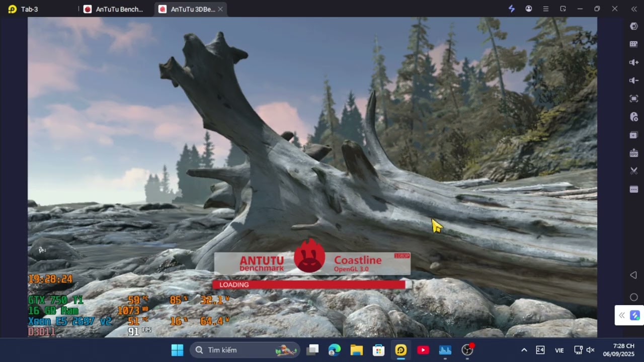Open Task View from the taskbar
644x362 pixels.
coord(313,350)
